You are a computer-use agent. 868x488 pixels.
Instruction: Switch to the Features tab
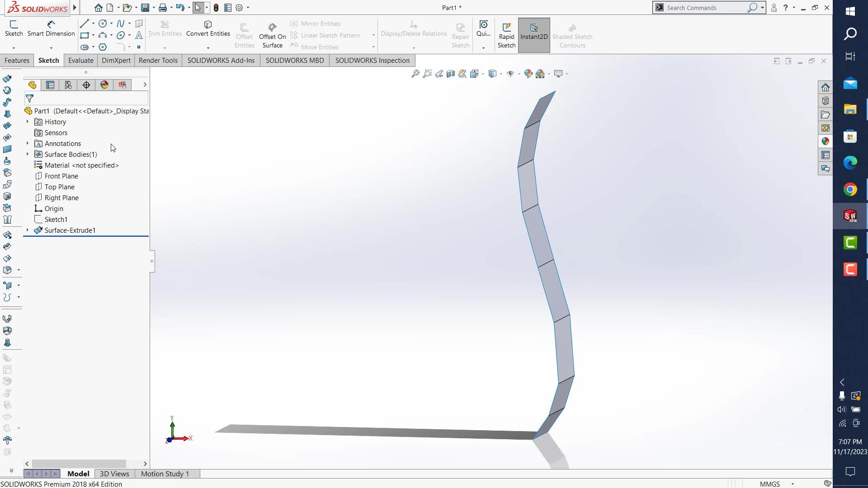pos(17,61)
